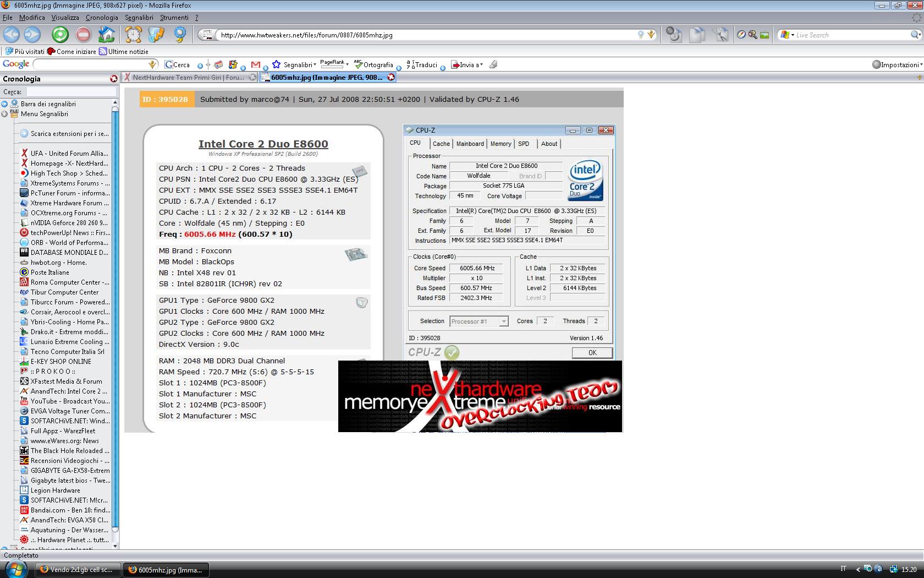Open Live Search engine selector dropdown
The height and width of the screenshot is (578, 924).
[x=787, y=35]
